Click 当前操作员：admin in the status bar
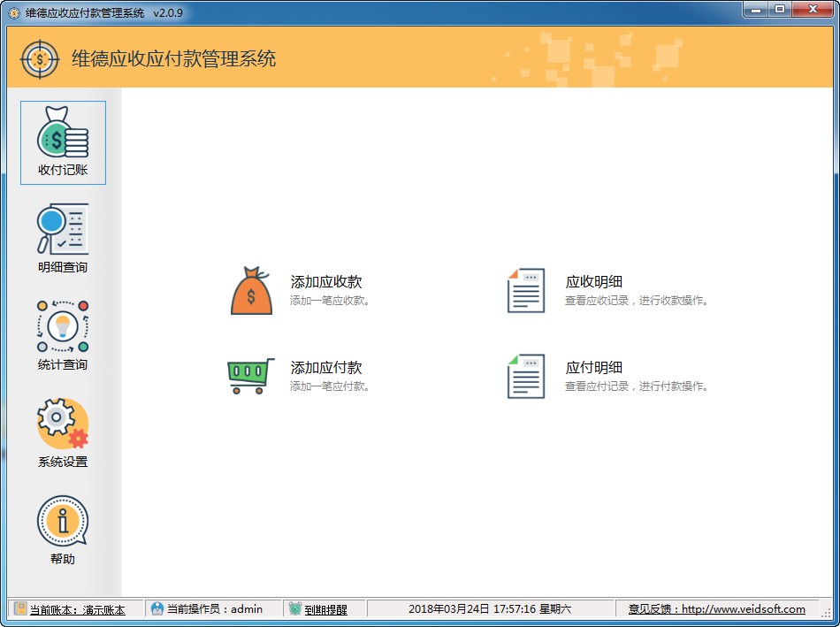This screenshot has width=840, height=627. coord(215,609)
